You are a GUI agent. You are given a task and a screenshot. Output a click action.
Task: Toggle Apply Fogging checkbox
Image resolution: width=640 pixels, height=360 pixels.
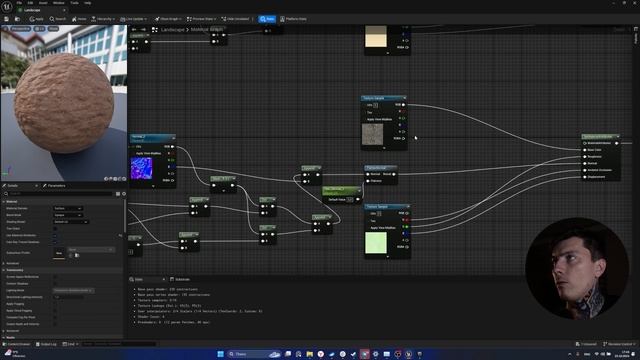pyautogui.click(x=55, y=304)
